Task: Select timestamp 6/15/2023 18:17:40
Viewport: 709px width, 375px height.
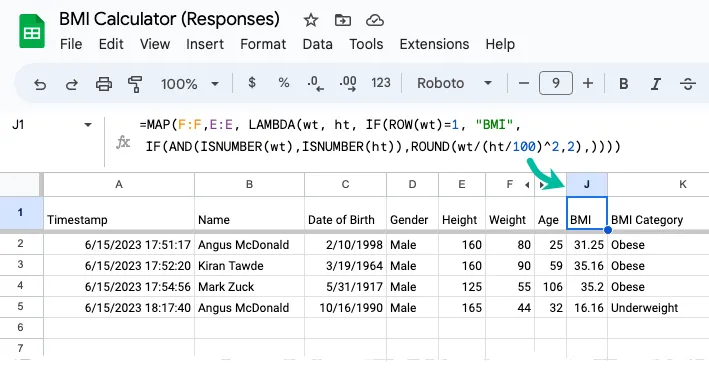Action: point(119,308)
